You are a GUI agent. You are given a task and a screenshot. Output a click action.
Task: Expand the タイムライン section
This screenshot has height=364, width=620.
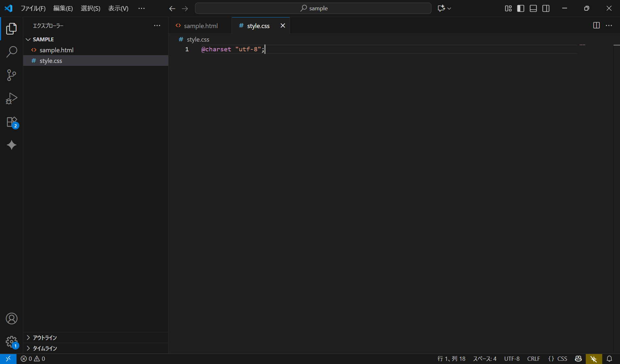coord(45,348)
